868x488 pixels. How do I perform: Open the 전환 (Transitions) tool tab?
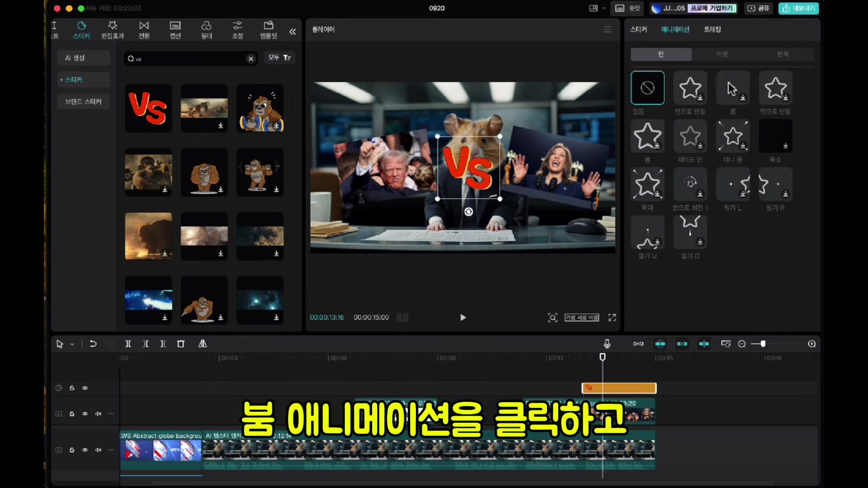(144, 30)
